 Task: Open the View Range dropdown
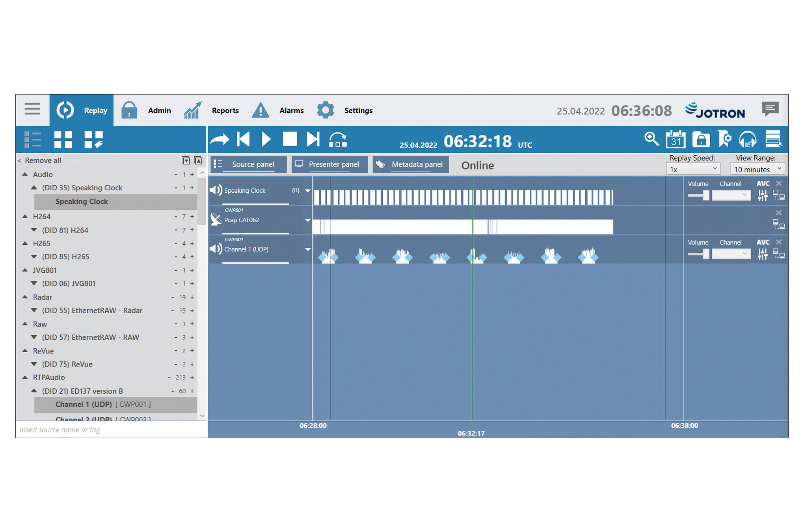(x=757, y=169)
